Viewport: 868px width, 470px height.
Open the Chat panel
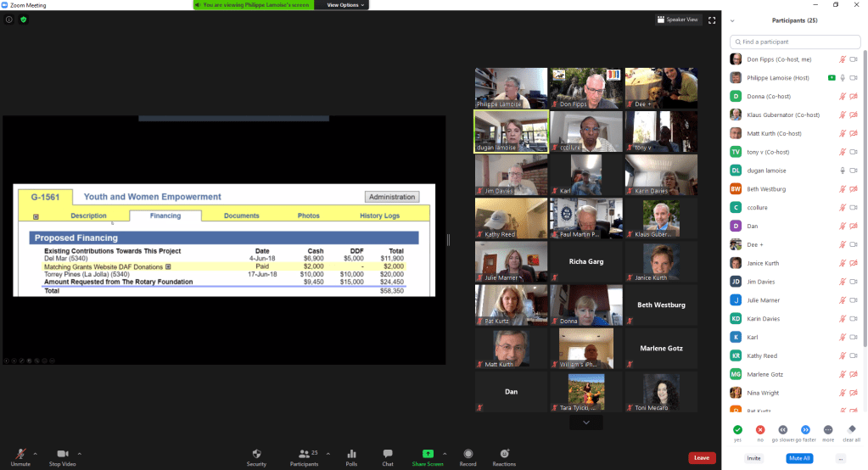388,454
